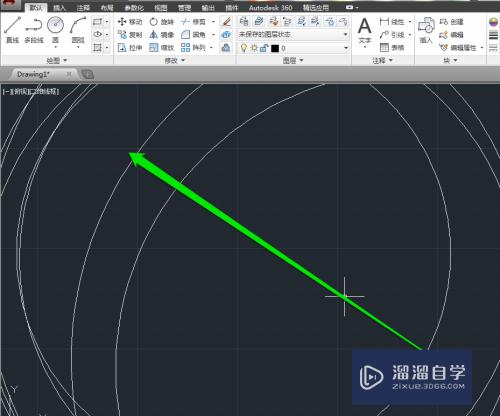Click the Leader (引线) tool
Viewport: 500px width, 416px height.
[x=392, y=35]
